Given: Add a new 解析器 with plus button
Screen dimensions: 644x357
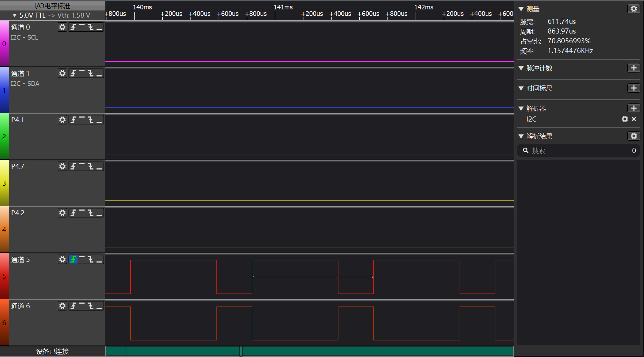Looking at the screenshot, I should click(634, 108).
